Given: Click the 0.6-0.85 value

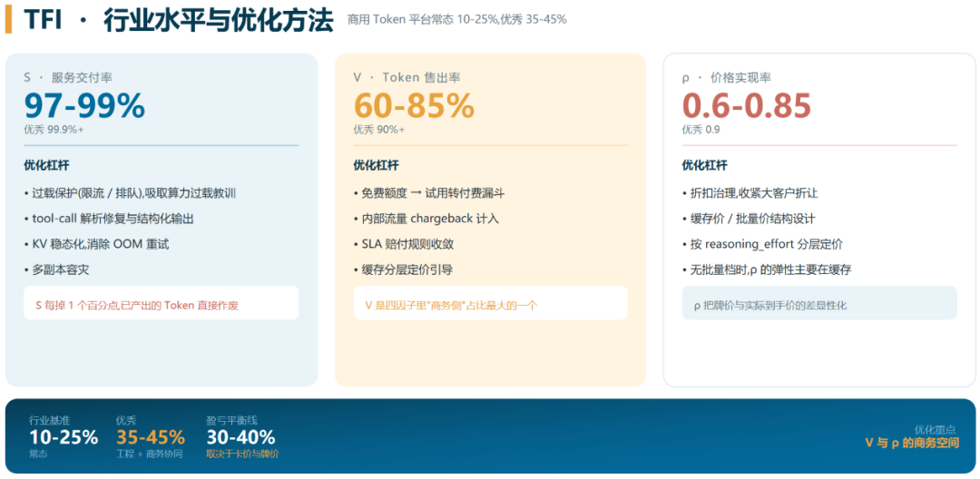Looking at the screenshot, I should 746,105.
